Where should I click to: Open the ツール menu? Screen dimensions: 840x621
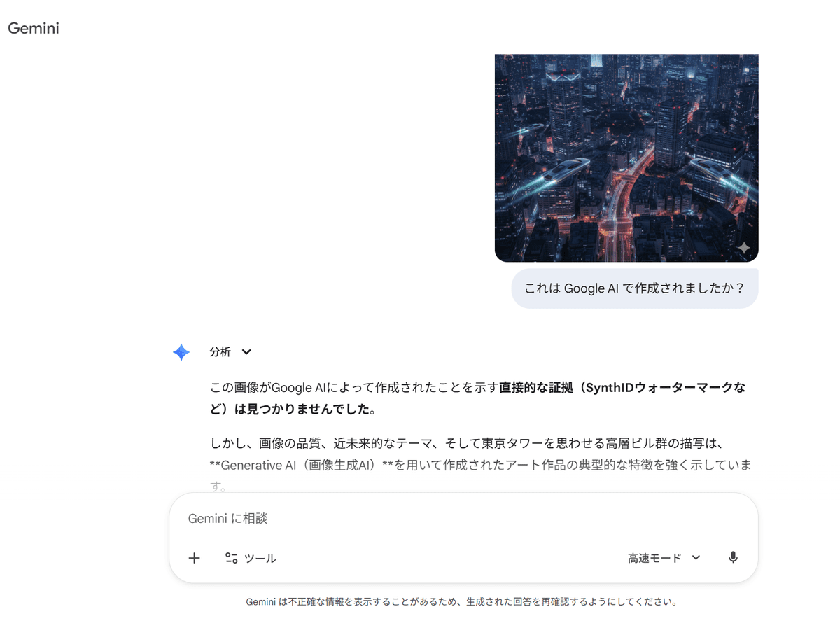click(x=251, y=558)
